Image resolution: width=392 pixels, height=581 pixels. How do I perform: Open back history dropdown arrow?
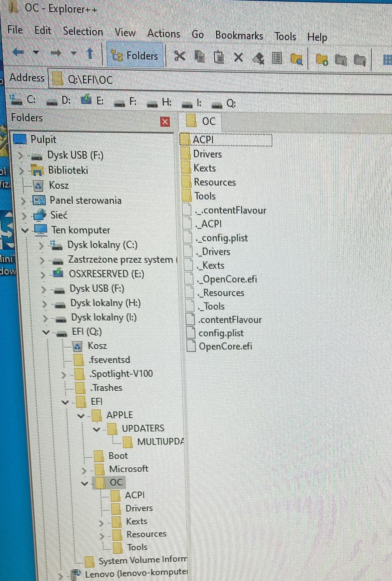[36, 52]
